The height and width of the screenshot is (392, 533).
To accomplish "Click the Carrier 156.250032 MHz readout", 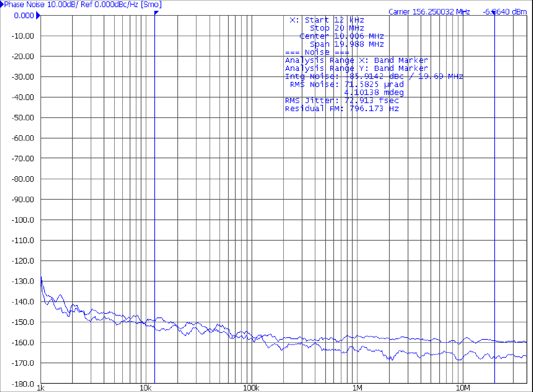I will pyautogui.click(x=429, y=12).
